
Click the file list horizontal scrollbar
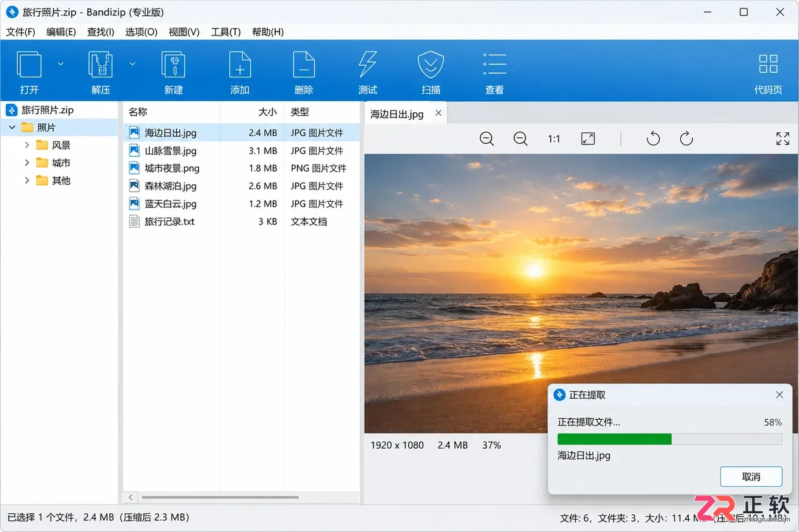point(220,497)
